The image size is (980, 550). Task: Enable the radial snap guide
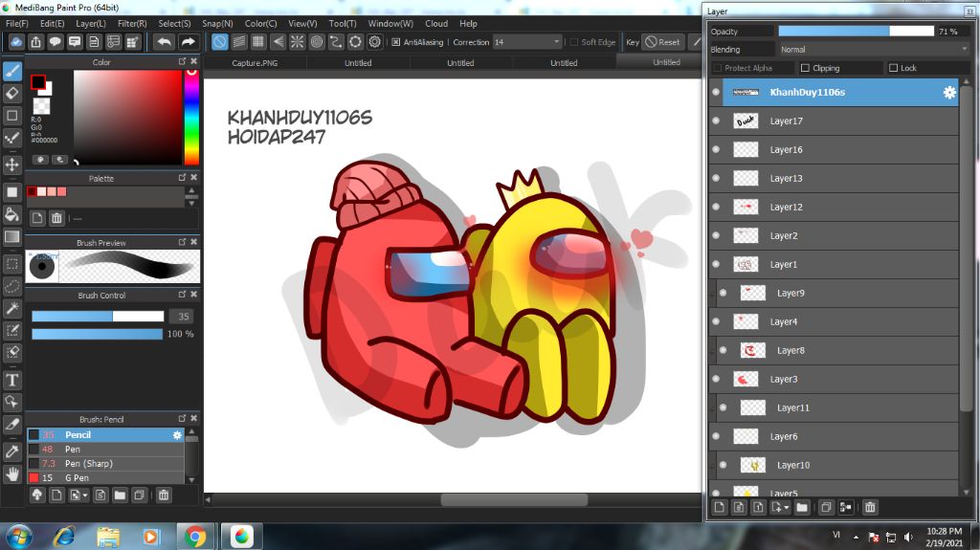point(297,42)
